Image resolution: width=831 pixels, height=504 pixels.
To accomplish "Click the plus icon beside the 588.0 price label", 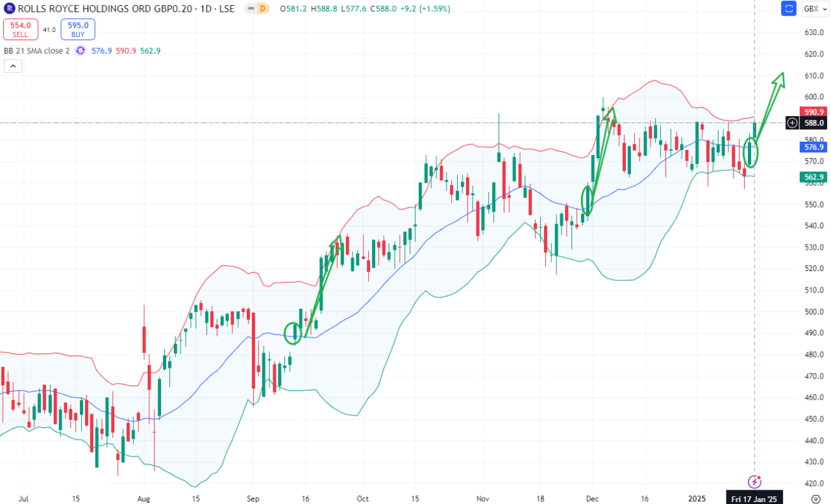I will coord(792,123).
